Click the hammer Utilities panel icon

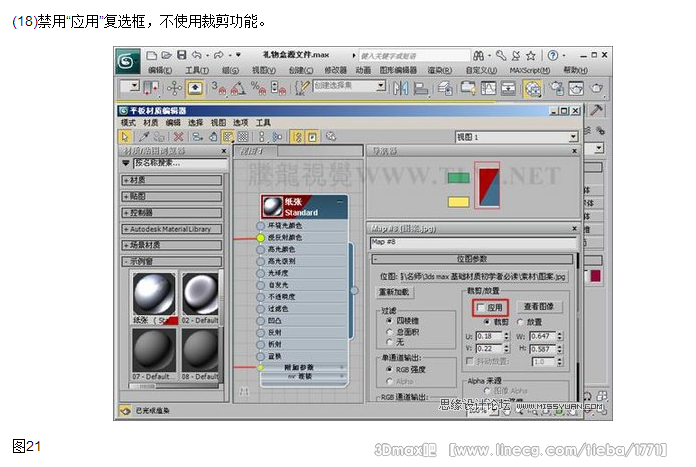[596, 110]
